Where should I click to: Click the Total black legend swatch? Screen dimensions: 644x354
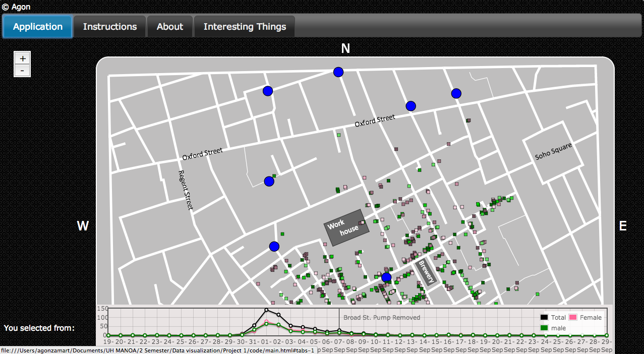pos(544,318)
